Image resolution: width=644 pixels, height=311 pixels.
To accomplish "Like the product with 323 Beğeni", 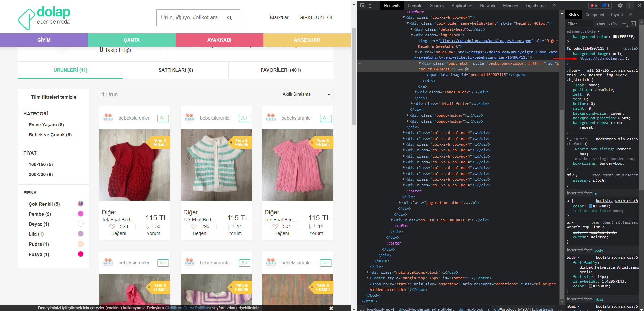I will [112, 226].
